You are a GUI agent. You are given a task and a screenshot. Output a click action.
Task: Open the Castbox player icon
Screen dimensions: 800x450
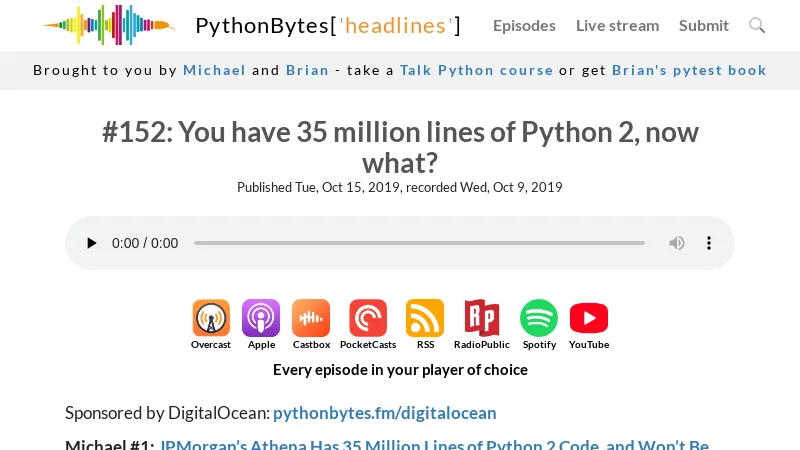click(x=311, y=319)
